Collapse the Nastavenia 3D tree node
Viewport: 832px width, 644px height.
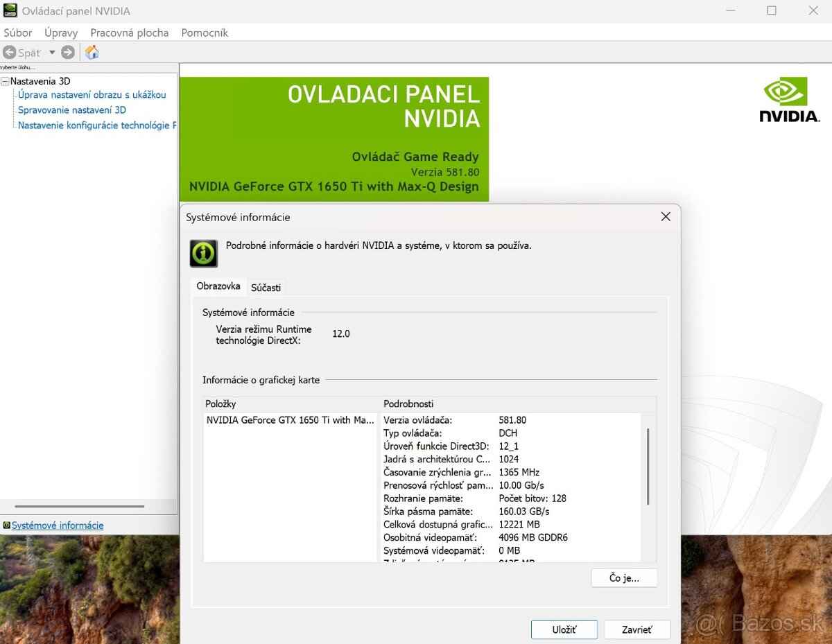pos(5,81)
